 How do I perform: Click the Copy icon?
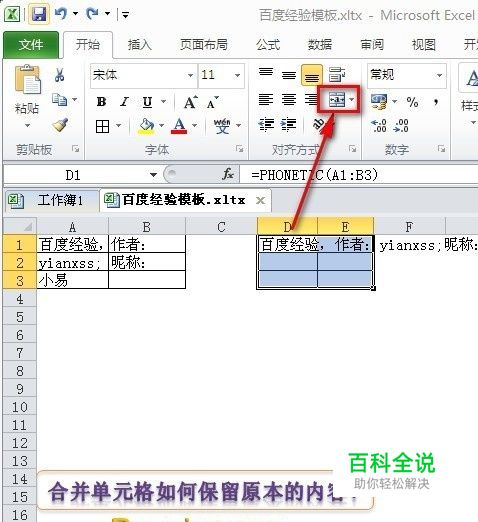point(60,100)
